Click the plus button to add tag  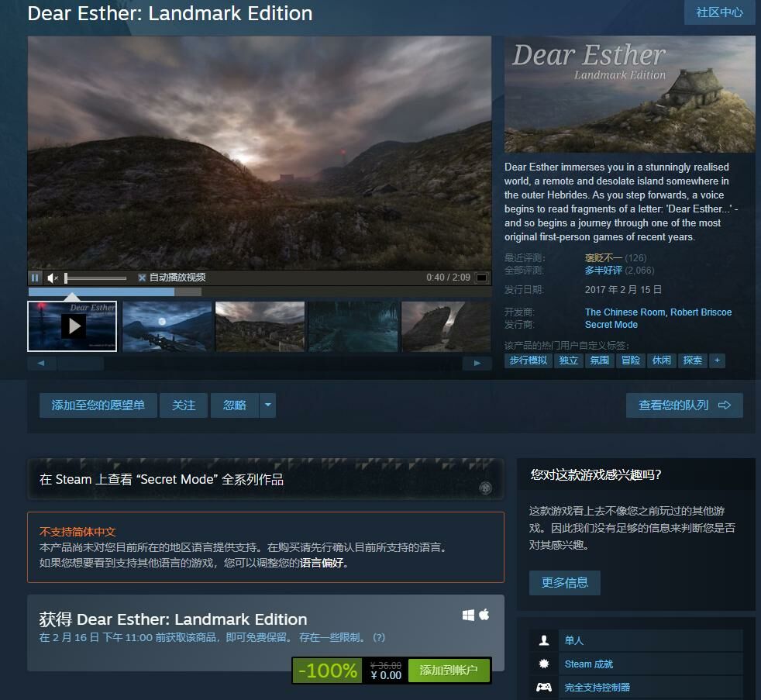717,360
